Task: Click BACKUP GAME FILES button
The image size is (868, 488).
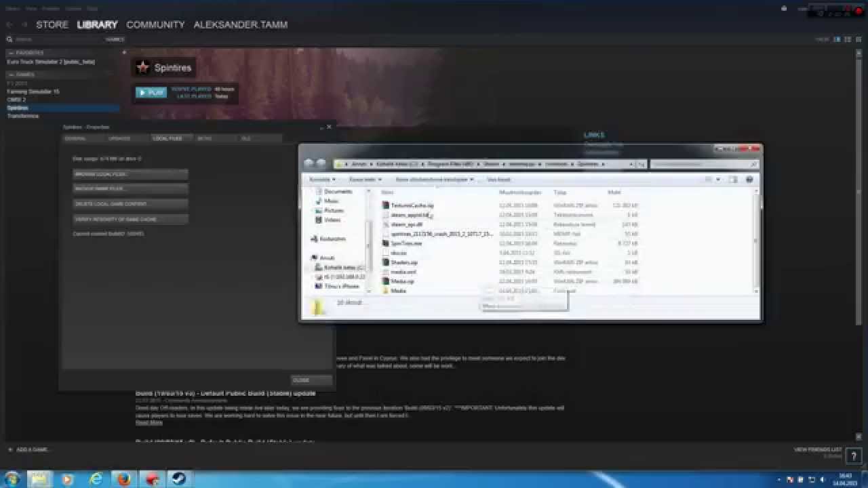Action: [130, 188]
